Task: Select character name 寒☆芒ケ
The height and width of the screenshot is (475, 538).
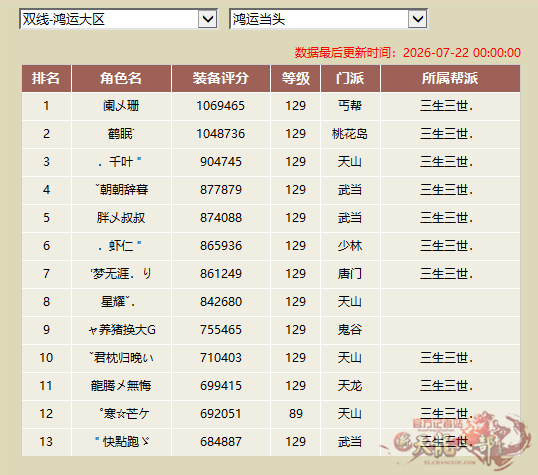Action: coord(124,414)
